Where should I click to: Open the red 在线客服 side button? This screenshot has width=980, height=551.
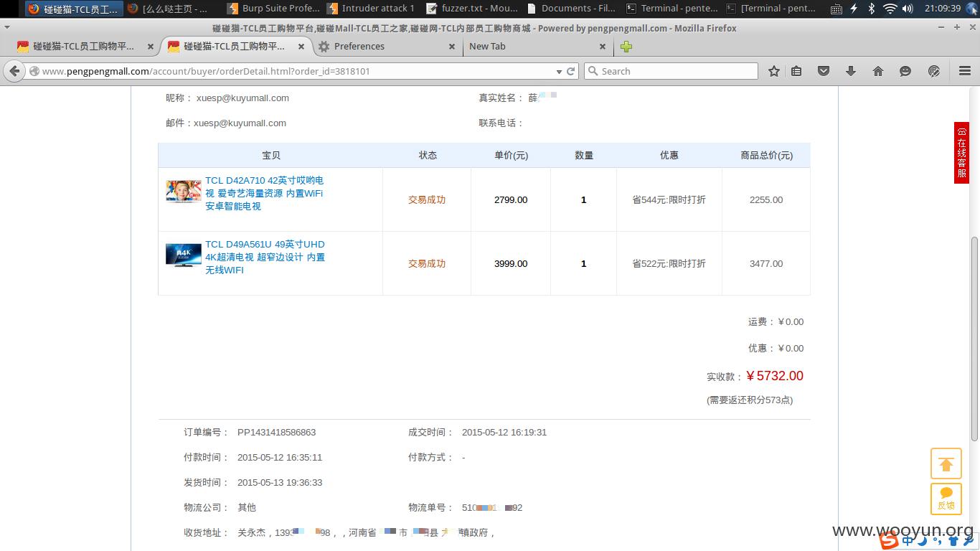(961, 153)
